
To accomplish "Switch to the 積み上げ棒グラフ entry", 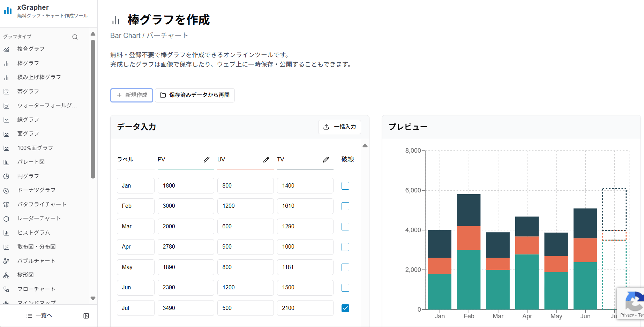I will pos(39,77).
